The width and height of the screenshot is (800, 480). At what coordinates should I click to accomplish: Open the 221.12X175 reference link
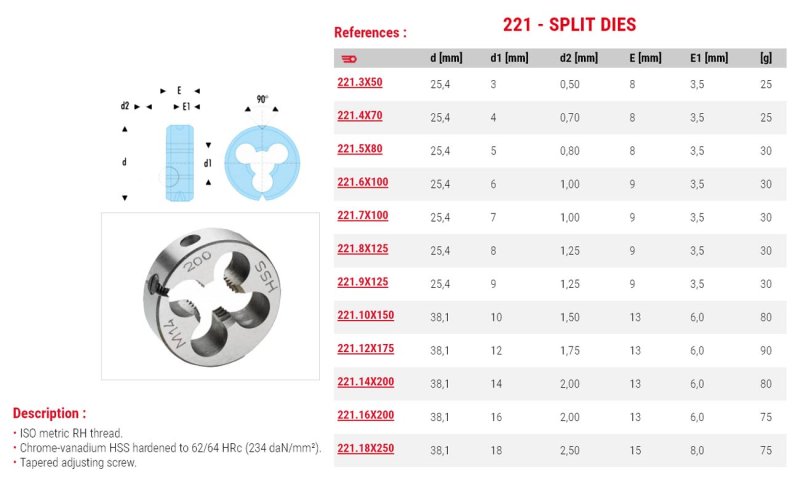pyautogui.click(x=366, y=348)
